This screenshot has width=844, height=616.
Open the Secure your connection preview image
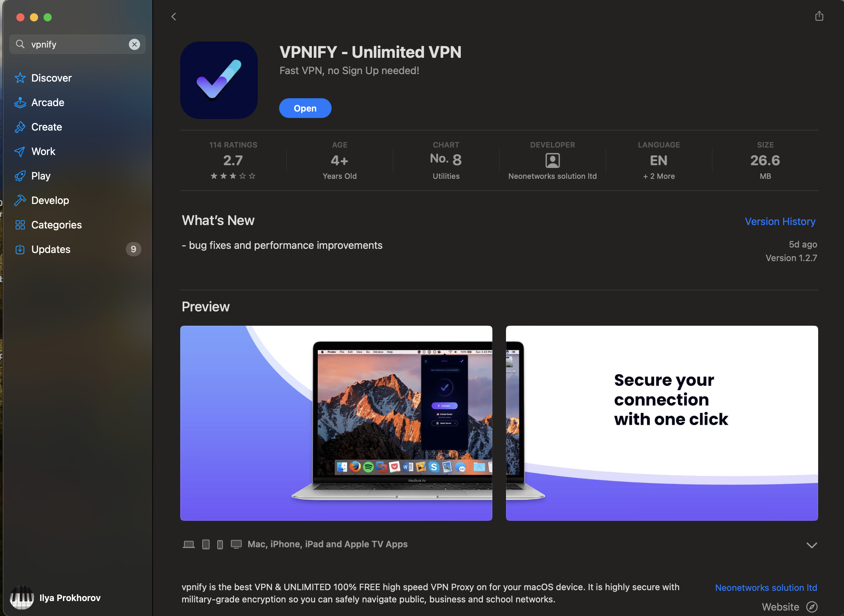tap(662, 423)
